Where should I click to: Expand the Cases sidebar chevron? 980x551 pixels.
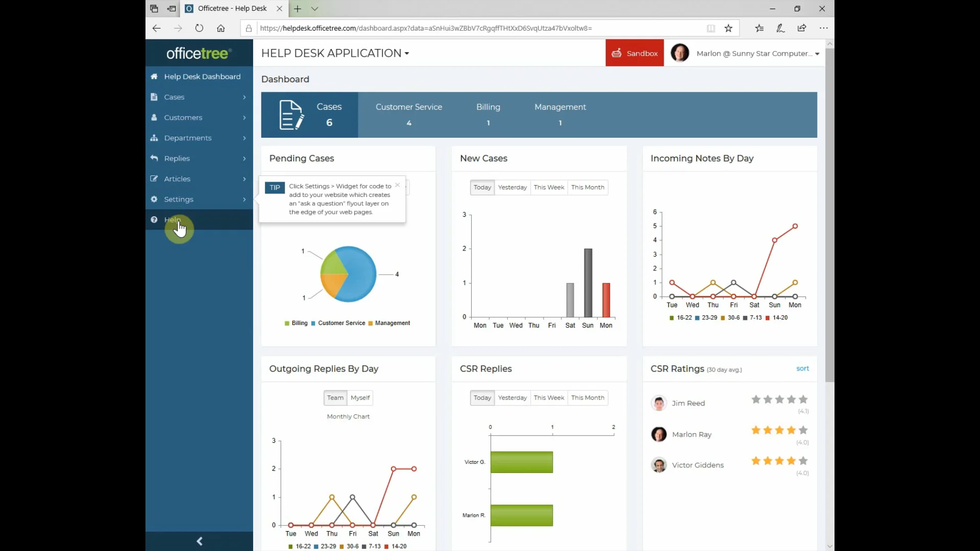coord(244,97)
